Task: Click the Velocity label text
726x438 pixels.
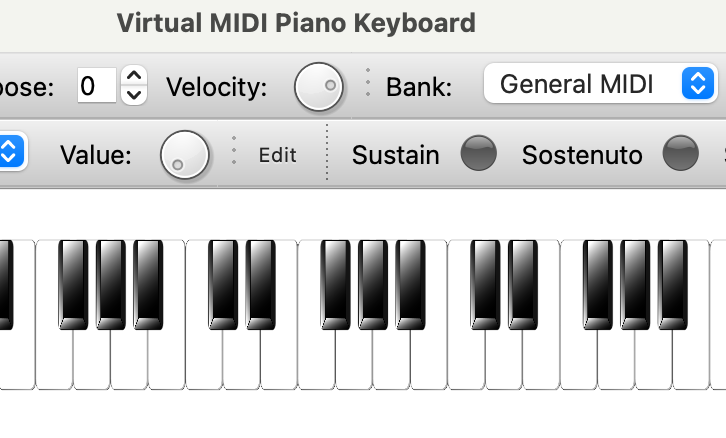Action: point(217,87)
